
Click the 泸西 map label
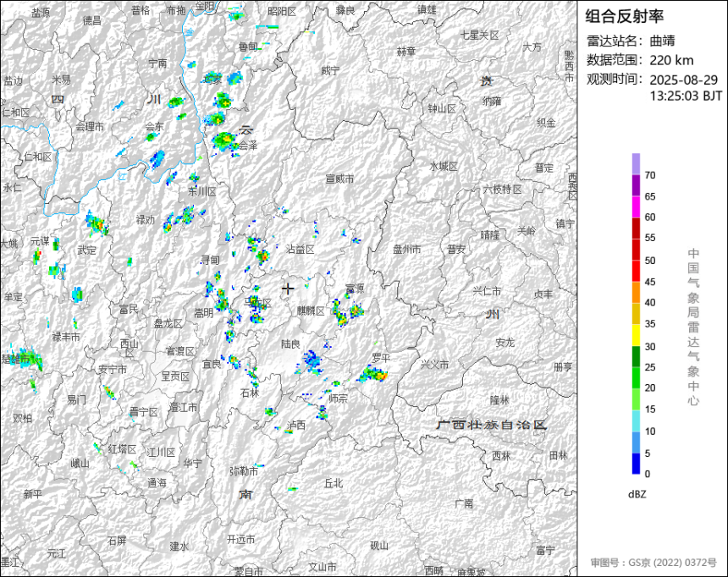tap(295, 425)
